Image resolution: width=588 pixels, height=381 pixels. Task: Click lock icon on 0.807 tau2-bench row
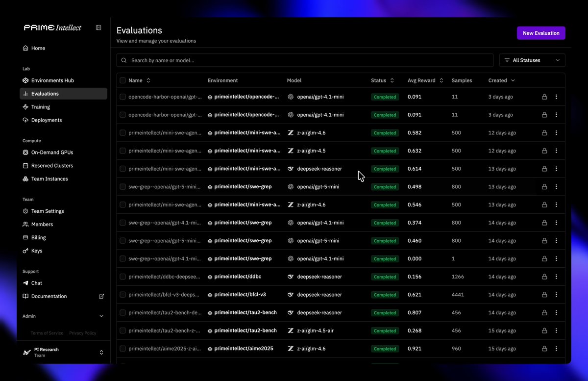tap(544, 313)
